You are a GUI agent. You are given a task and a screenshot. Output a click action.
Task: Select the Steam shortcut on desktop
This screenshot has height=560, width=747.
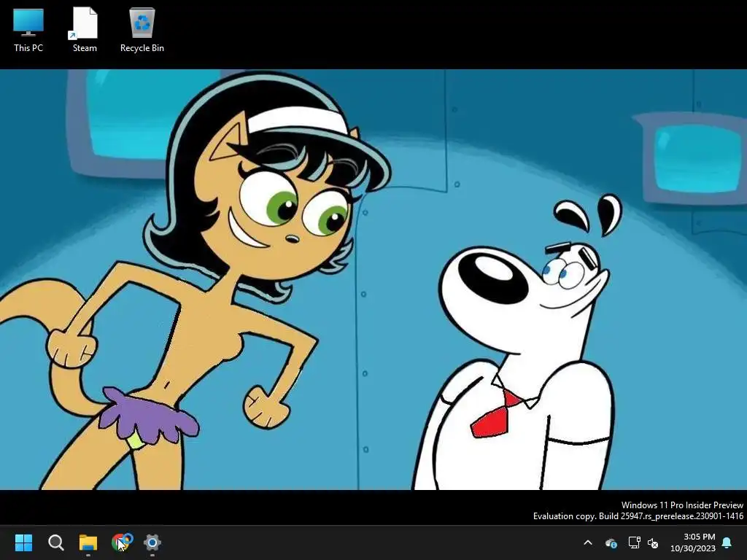click(x=85, y=29)
